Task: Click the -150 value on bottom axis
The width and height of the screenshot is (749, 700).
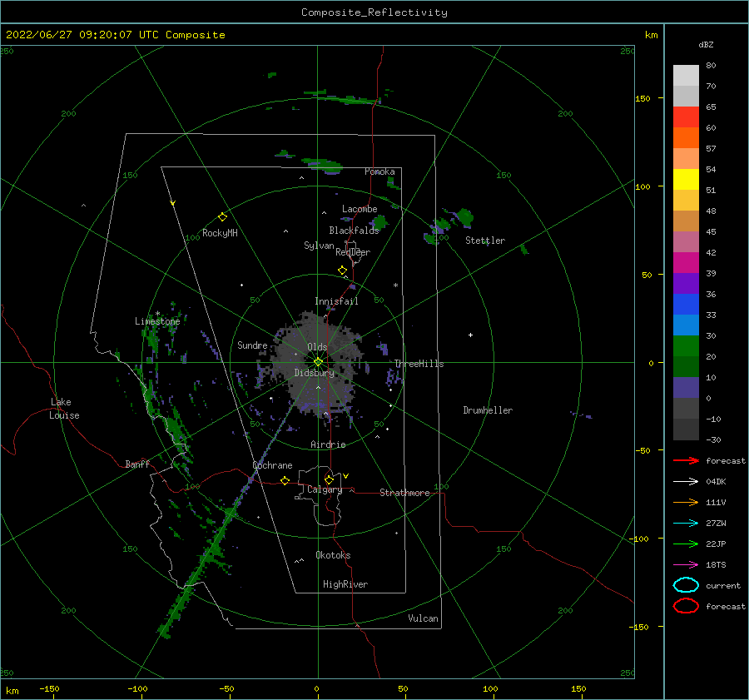Action: (49, 688)
